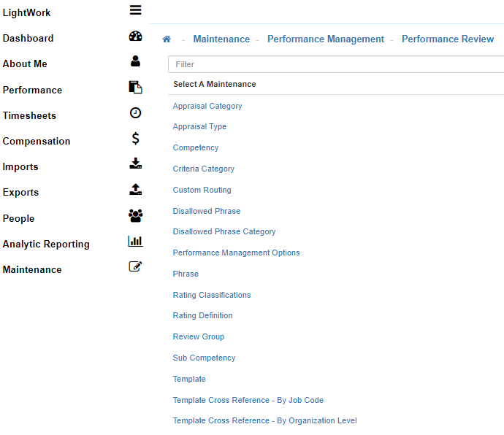Open Template Cross Reference - By Job Code

(248, 400)
